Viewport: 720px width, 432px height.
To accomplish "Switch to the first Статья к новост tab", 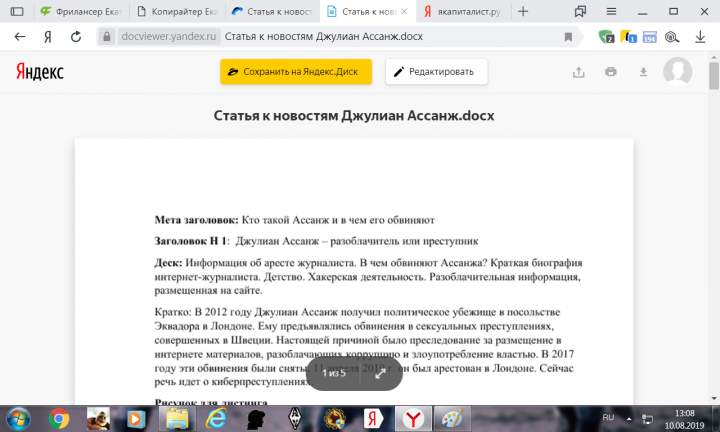I will (x=273, y=11).
